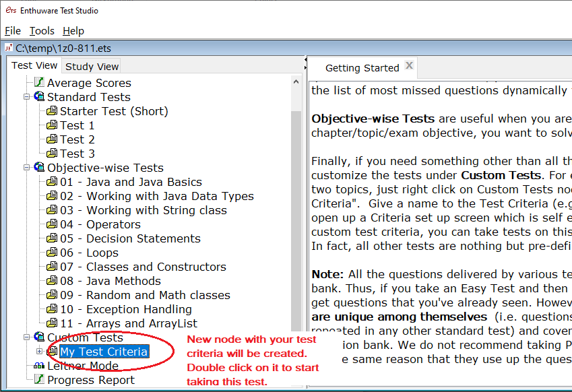
Task: Click the Starter Test (Short) icon
Action: (52, 111)
